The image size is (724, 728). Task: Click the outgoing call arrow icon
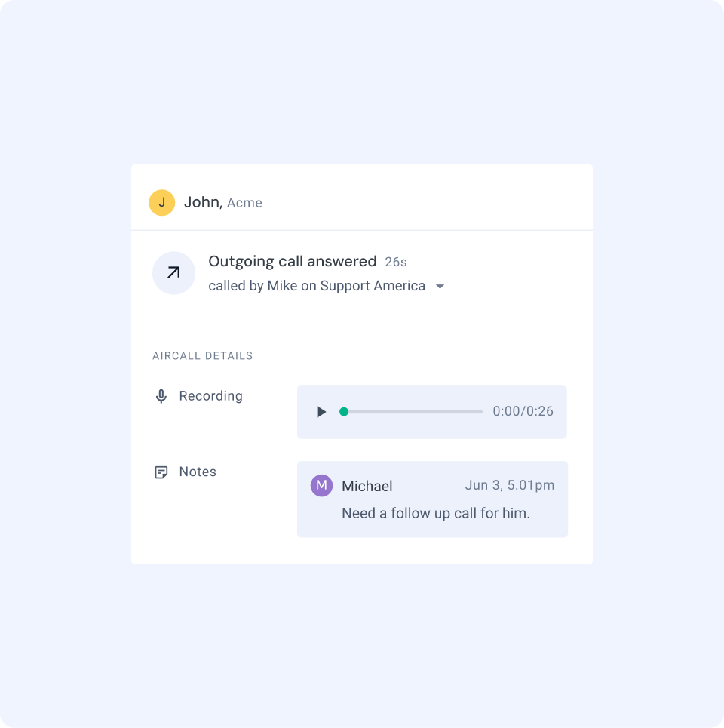173,272
